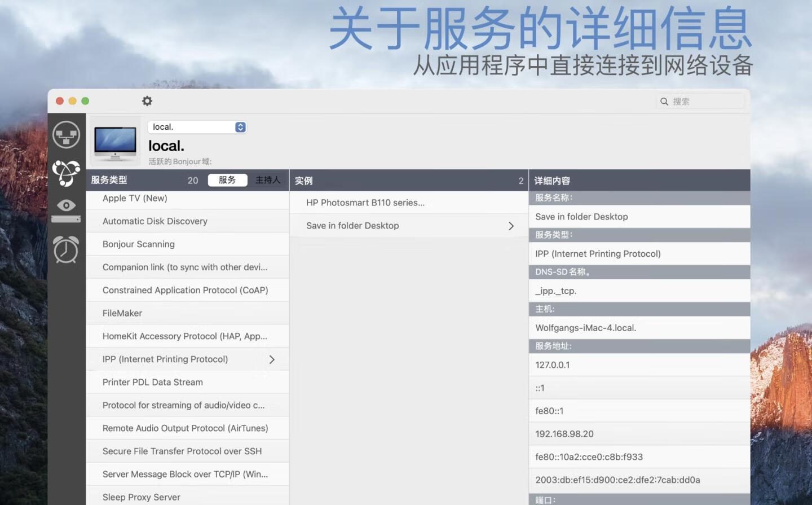Select Secure File Transfer Protocol over SSH
Screen dimensions: 812x505
(x=182, y=451)
